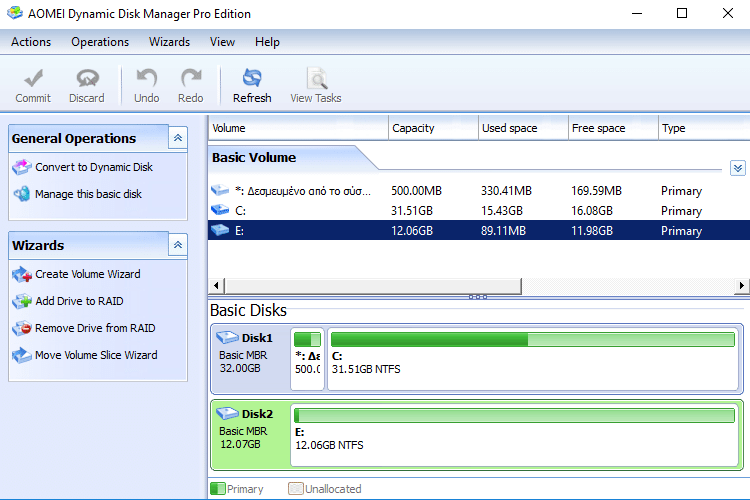
Task: Sort by the Volume column header
Action: [x=298, y=128]
